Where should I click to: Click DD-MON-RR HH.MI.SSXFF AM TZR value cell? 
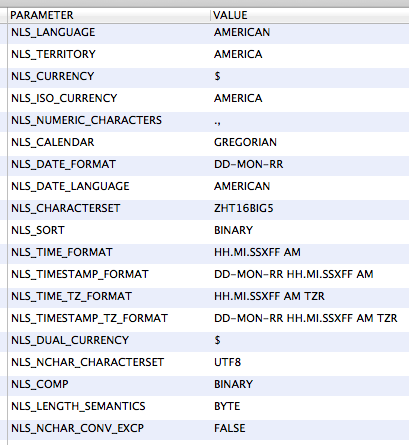coord(310,318)
